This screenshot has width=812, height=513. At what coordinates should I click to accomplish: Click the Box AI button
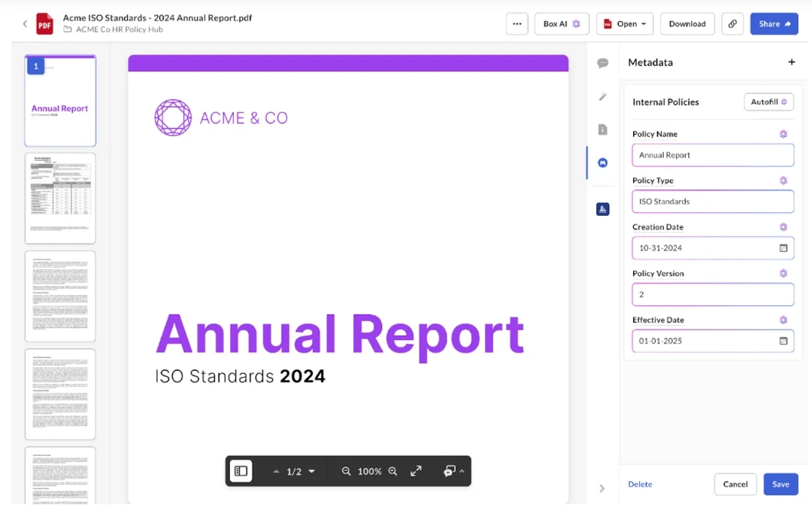pyautogui.click(x=562, y=24)
